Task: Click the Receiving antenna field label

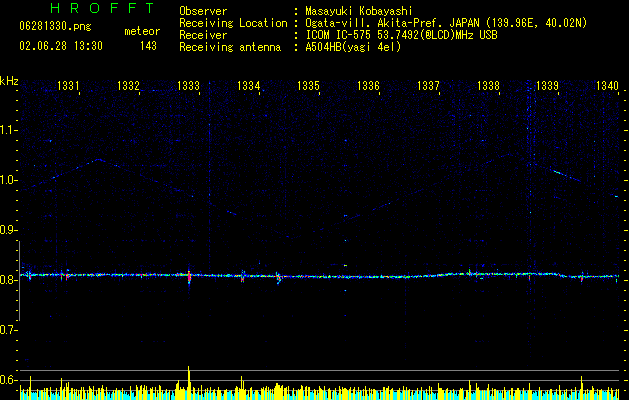Action: pyautogui.click(x=230, y=47)
